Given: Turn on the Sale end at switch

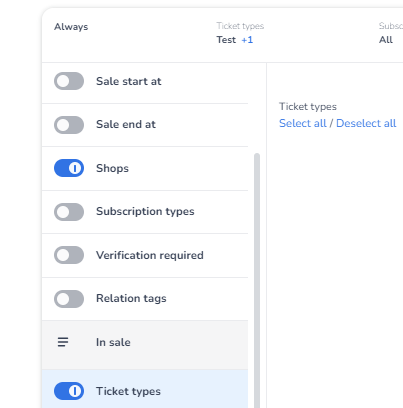Looking at the screenshot, I should (x=69, y=125).
